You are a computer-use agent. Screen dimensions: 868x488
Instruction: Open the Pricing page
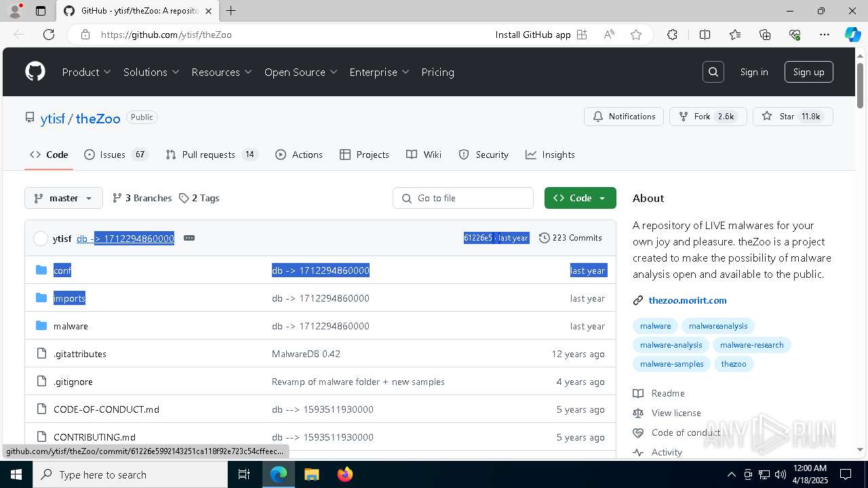(x=437, y=72)
